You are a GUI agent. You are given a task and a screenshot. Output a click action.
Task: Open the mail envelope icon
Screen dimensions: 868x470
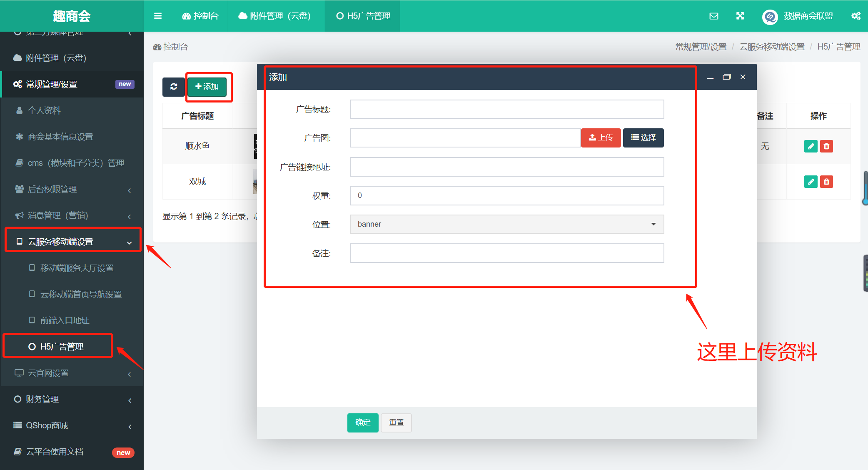click(713, 16)
